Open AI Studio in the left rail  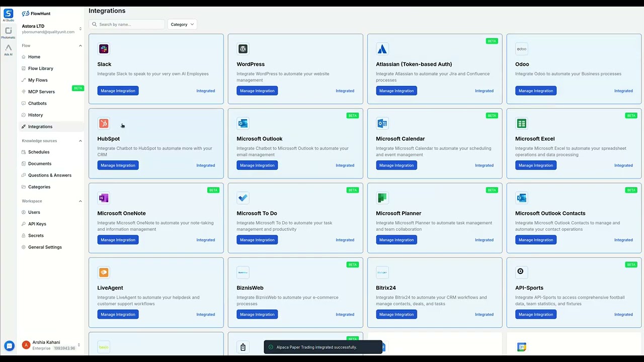pyautogui.click(x=8, y=15)
